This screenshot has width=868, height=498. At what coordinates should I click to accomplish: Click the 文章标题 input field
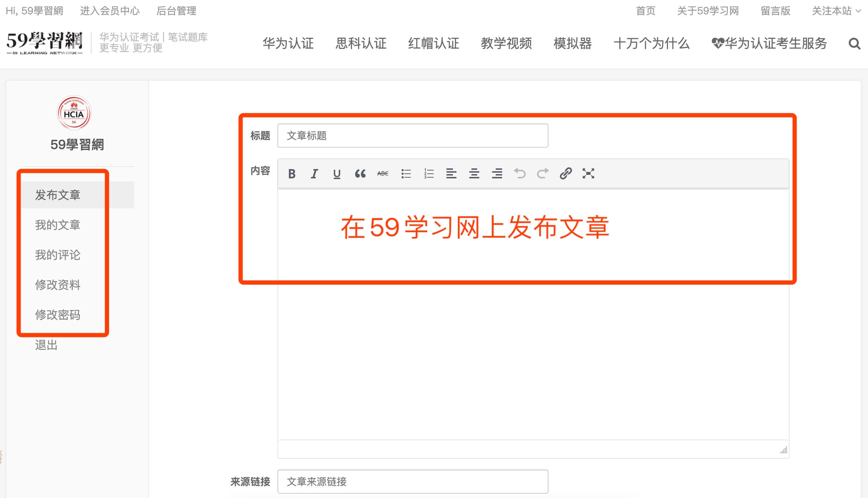[x=413, y=136]
